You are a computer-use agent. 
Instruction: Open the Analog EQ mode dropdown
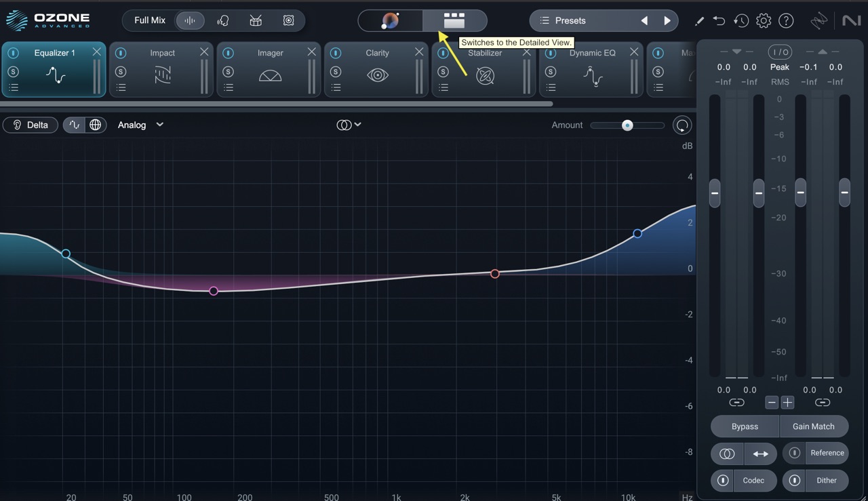click(140, 125)
